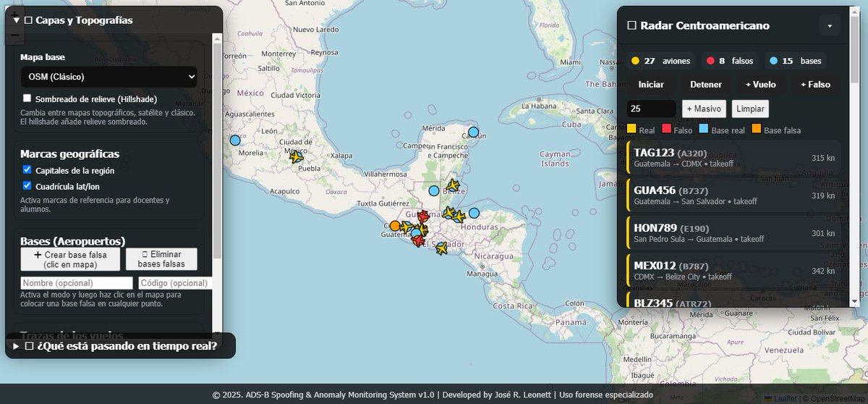
Task: Select flight BLZ345 in the list
Action: (x=733, y=300)
